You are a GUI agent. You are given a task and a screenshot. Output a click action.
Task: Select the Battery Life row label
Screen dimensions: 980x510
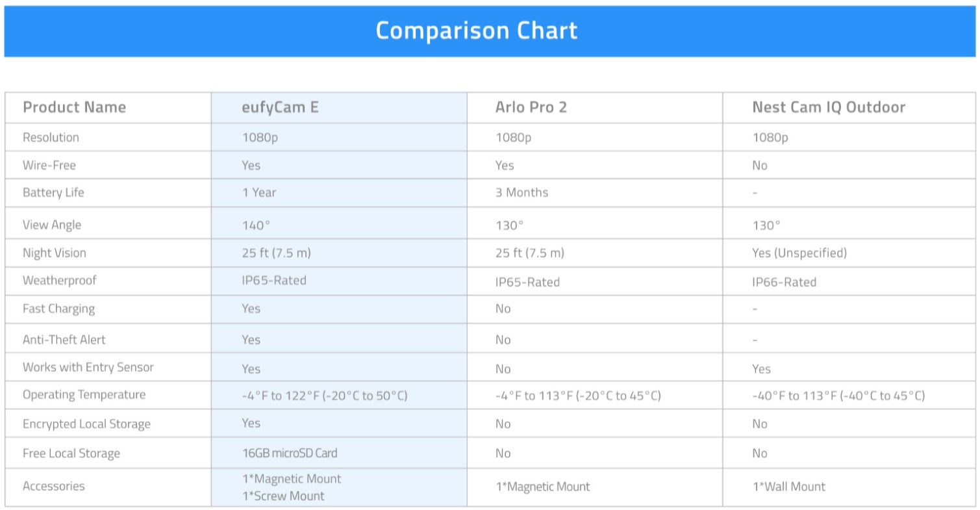point(53,192)
